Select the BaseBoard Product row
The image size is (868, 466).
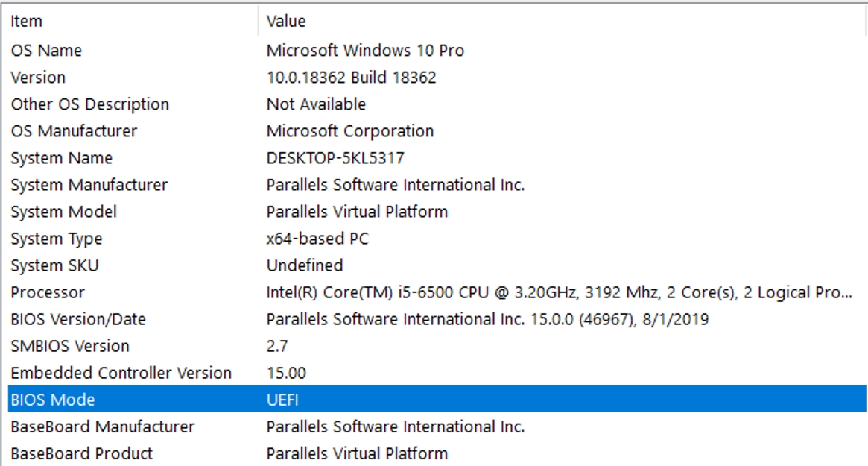[x=81, y=453]
